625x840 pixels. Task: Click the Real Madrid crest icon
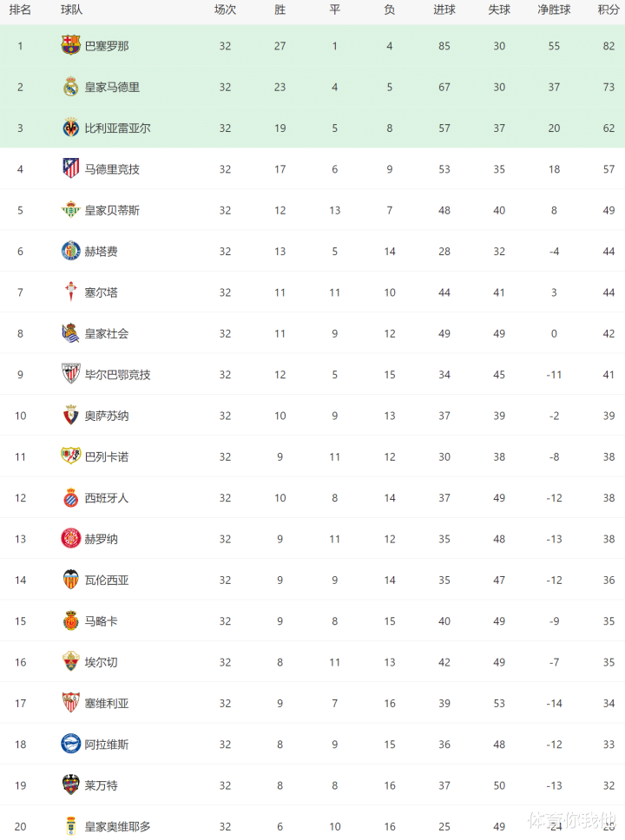point(70,87)
